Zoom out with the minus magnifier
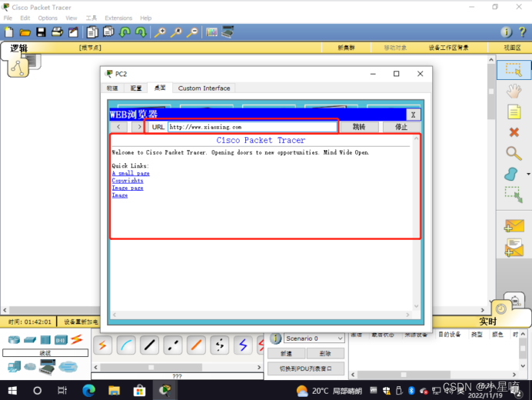The image size is (532, 400). coord(192,32)
